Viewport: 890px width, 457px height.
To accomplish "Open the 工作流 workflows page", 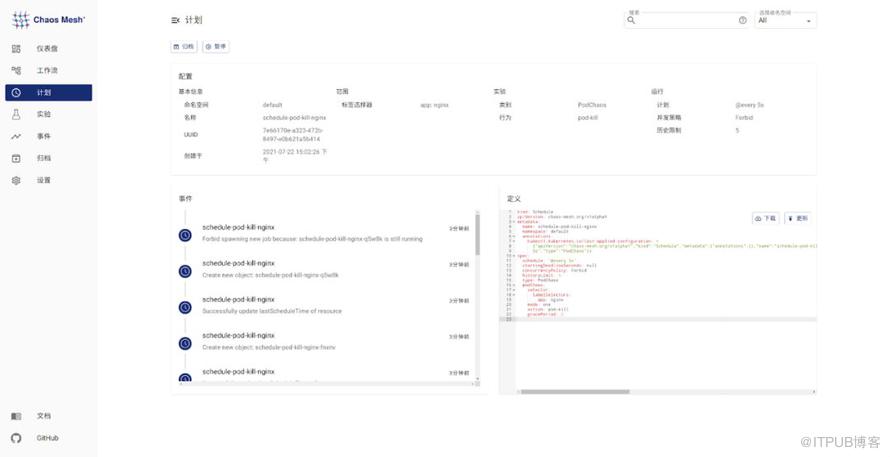I will point(48,70).
